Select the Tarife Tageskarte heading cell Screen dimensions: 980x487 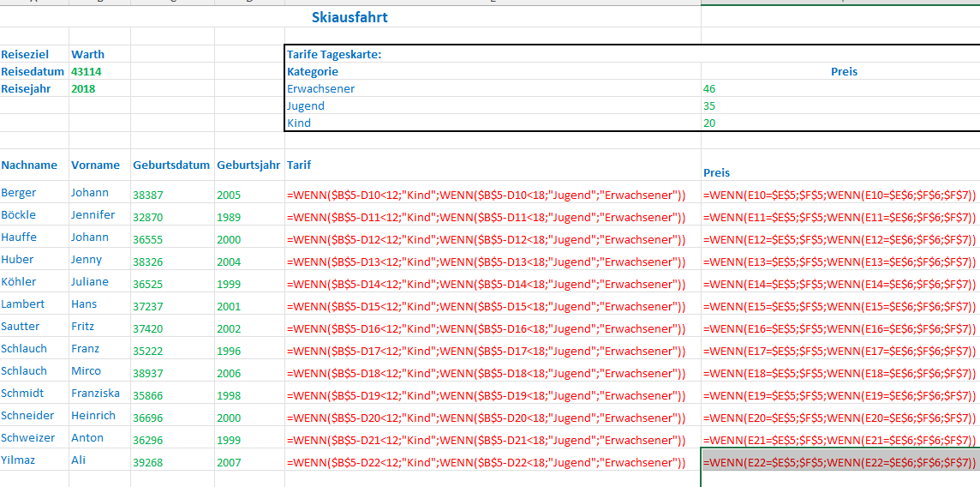(x=334, y=54)
